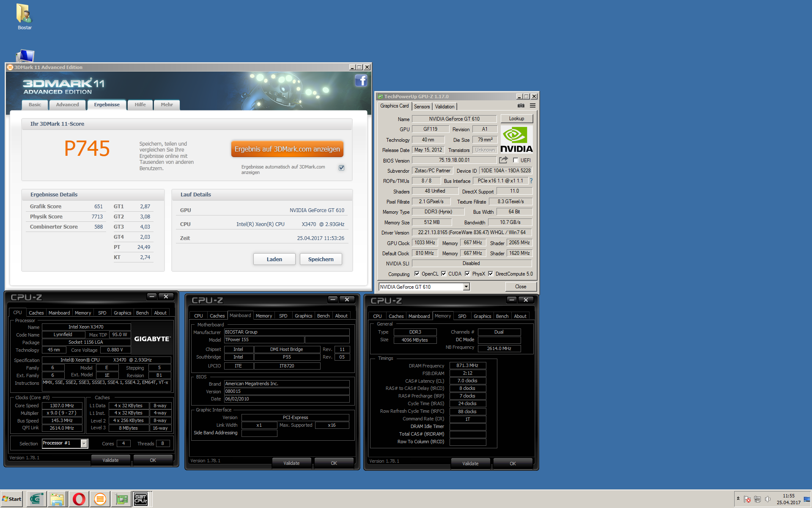Open the Hilfe tab in 3DMark

click(140, 105)
